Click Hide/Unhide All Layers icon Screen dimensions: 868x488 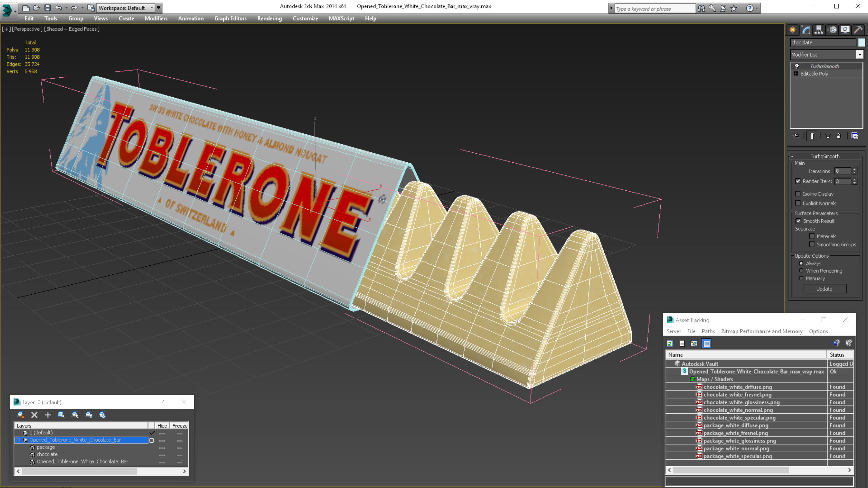click(x=89, y=415)
